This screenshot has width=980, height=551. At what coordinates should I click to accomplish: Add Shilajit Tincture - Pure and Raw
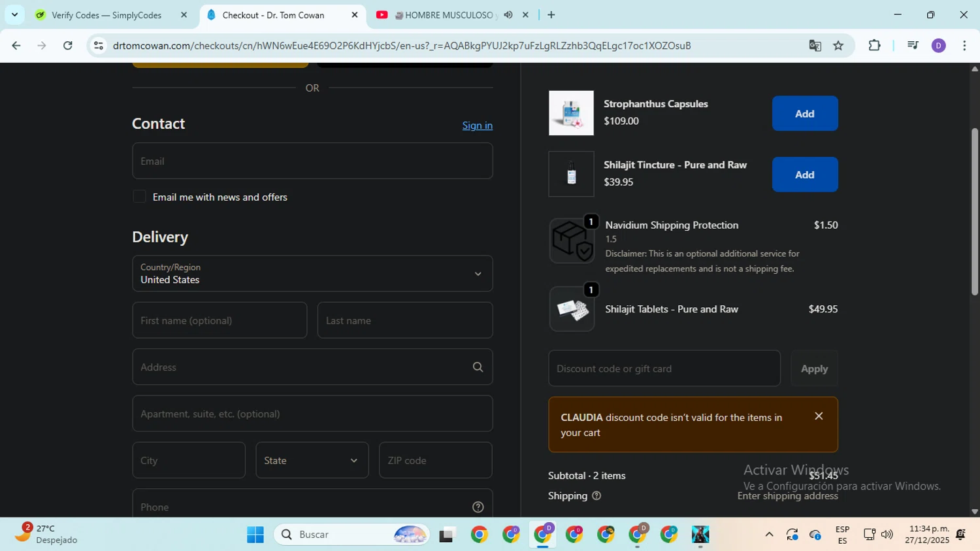[805, 175]
